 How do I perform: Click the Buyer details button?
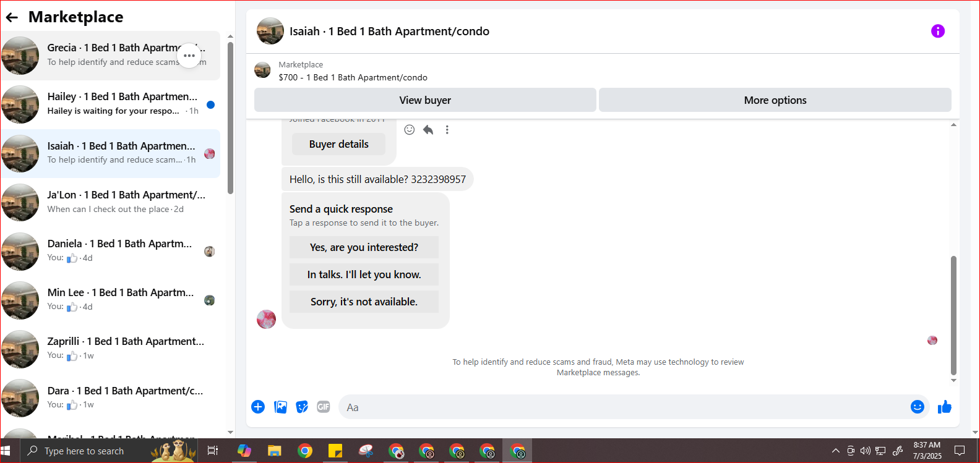click(x=338, y=144)
